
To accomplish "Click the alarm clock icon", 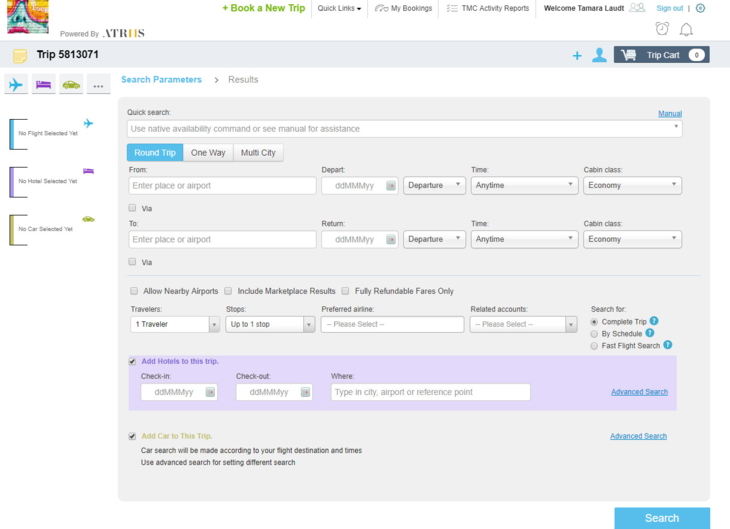I will point(662,29).
